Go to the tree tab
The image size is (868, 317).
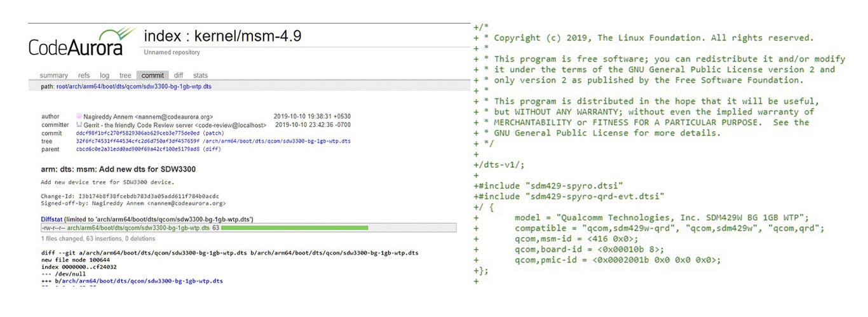pos(125,76)
